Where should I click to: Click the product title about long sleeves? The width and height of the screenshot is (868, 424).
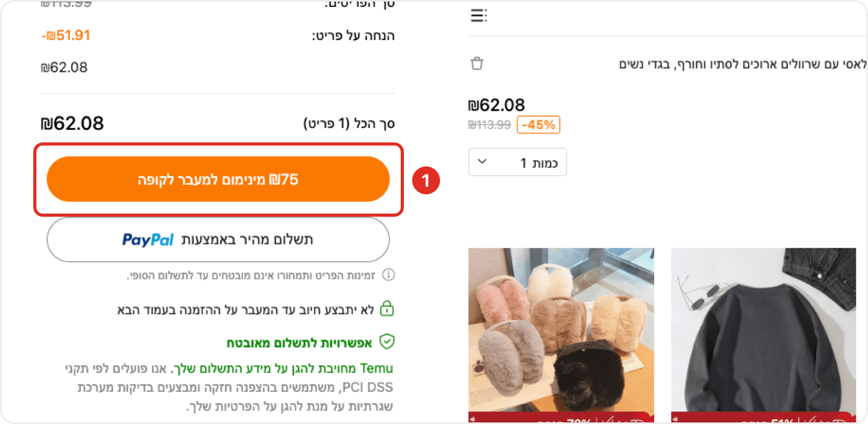coord(742,64)
